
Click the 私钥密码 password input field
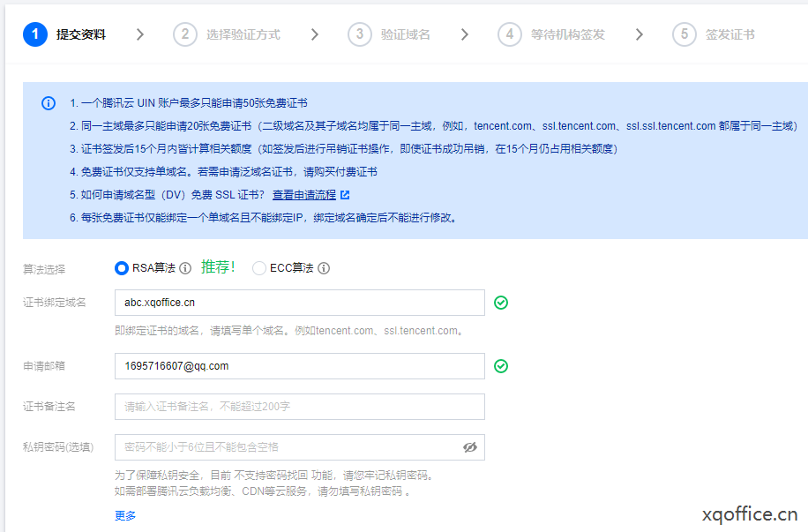299,447
